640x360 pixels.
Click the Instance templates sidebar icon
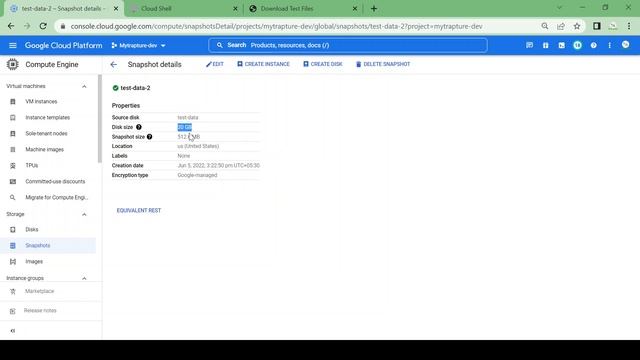click(x=13, y=118)
